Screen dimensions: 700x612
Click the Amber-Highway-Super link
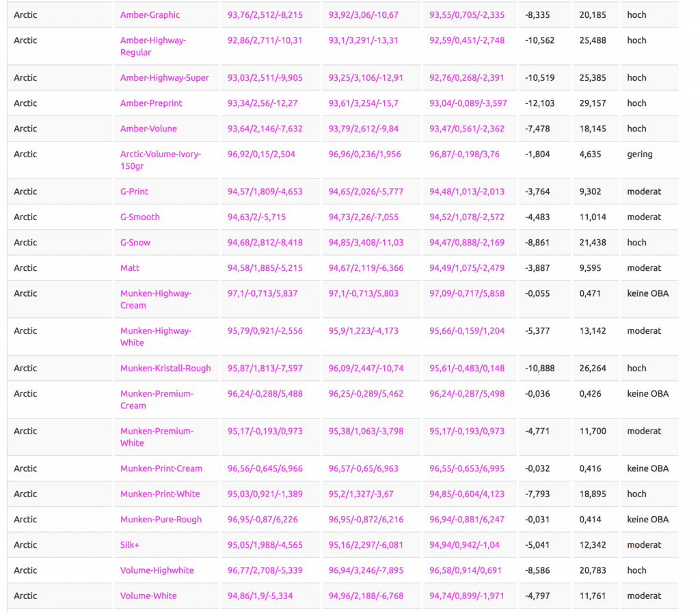[164, 78]
